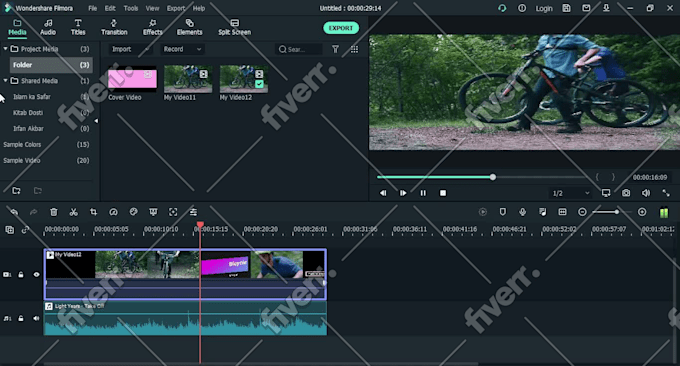680x366 pixels.
Task: Click the speed gauge icon
Action: click(113, 212)
